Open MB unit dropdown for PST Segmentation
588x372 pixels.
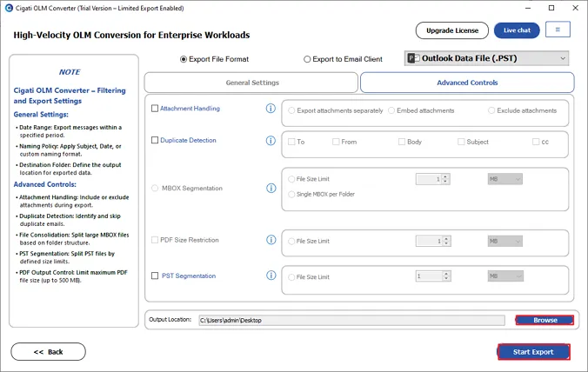505,276
